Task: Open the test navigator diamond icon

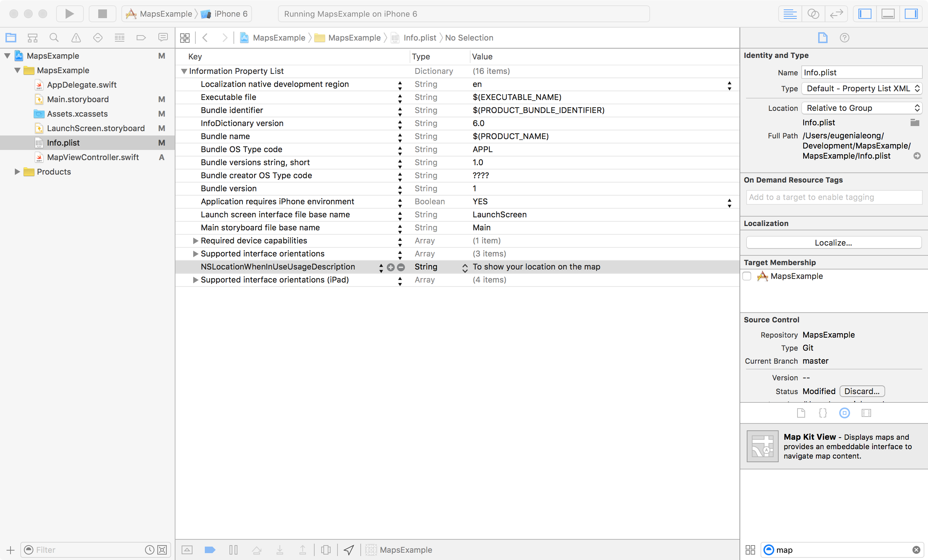Action: click(98, 38)
